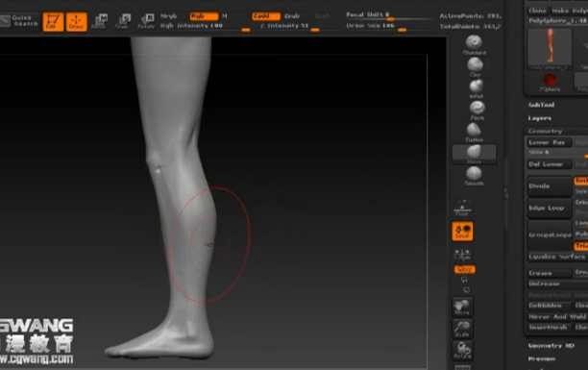The height and width of the screenshot is (370, 588).
Task: Click the Rotate view navigation icon
Action: [x=462, y=351]
